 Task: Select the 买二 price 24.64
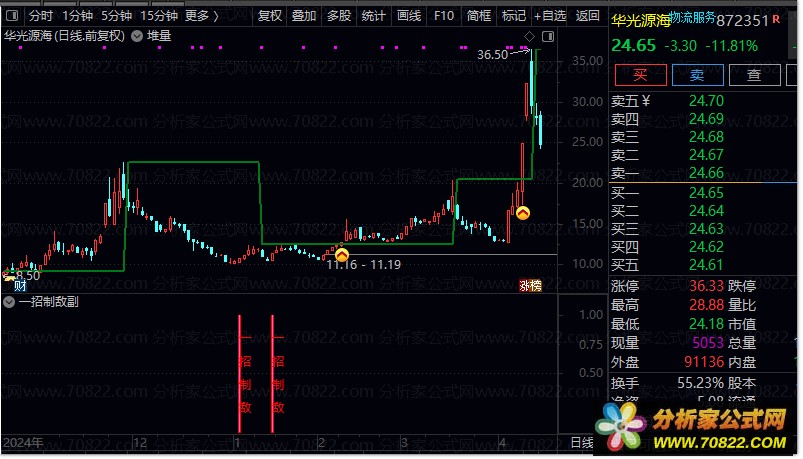(x=706, y=211)
